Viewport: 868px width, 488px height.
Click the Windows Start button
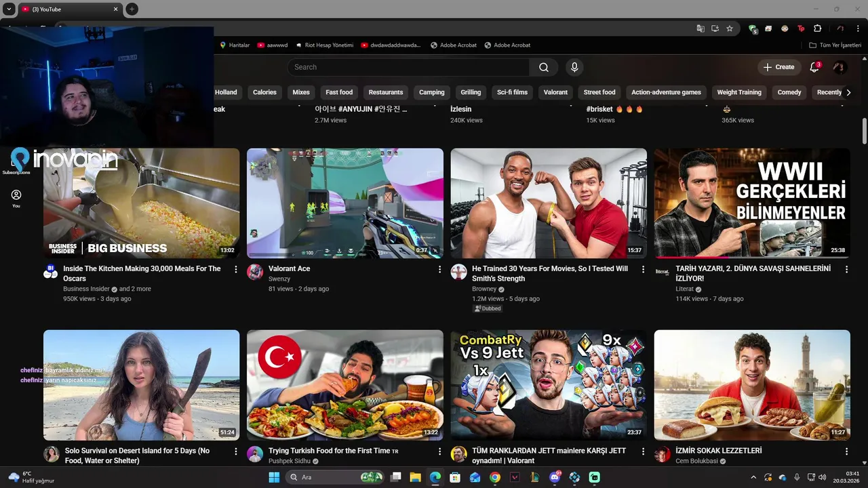pyautogui.click(x=274, y=477)
